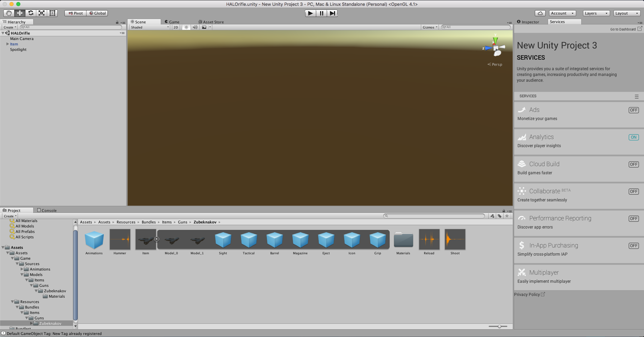
Task: Collapse the Item asset sub-objects arrow
Action: tap(157, 239)
